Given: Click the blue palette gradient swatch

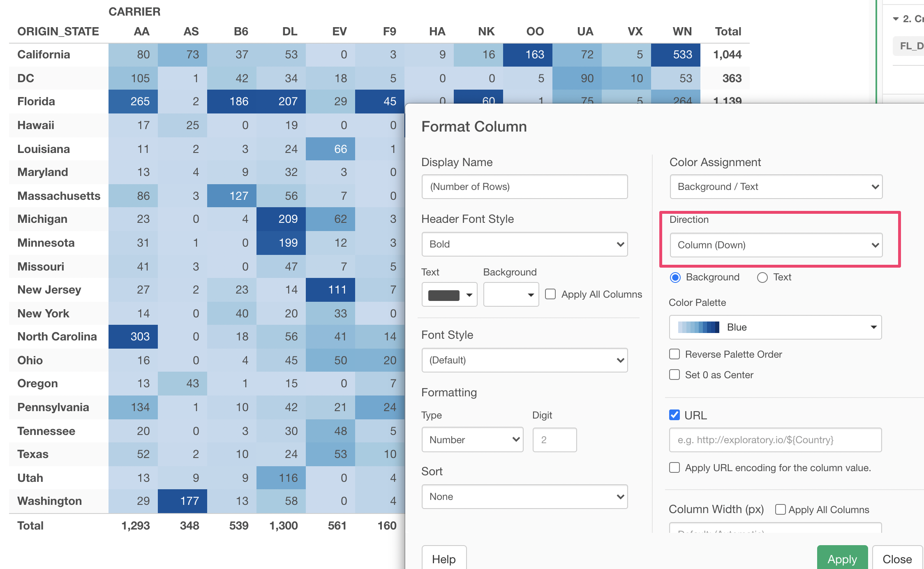Looking at the screenshot, I should coord(698,327).
